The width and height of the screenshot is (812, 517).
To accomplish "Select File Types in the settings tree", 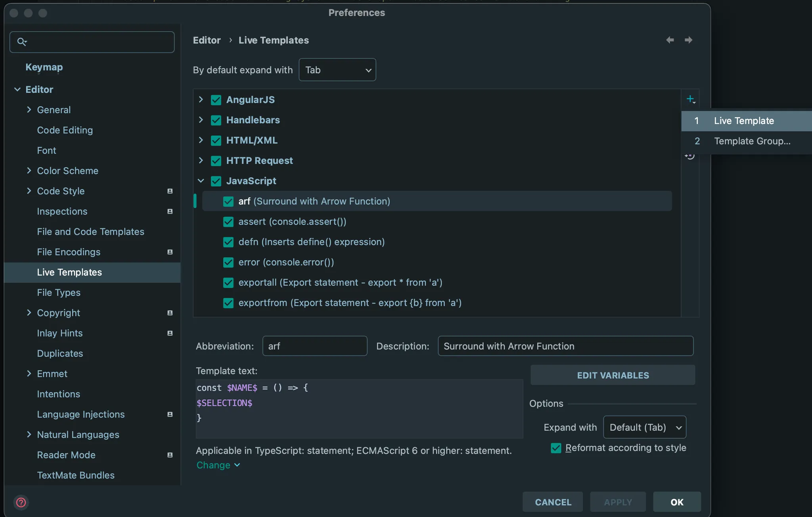I will pyautogui.click(x=59, y=293).
